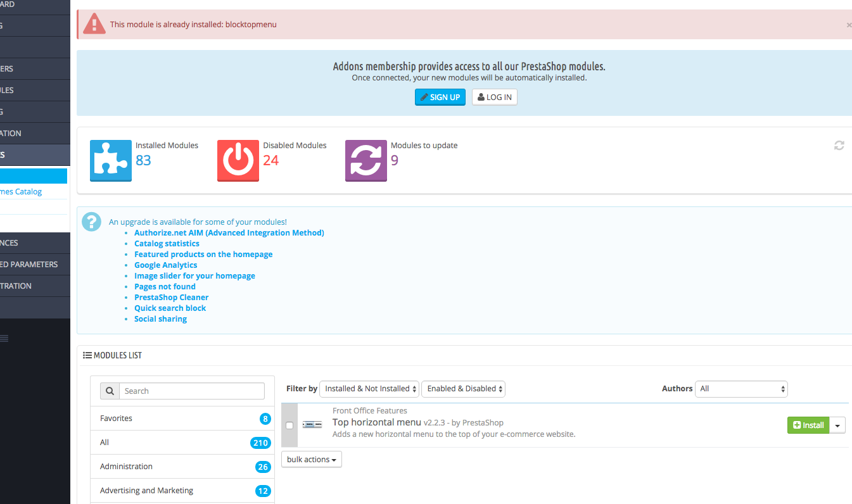The height and width of the screenshot is (504, 852).
Task: Open PrestaShop Cleaner upgrade link
Action: tap(171, 297)
